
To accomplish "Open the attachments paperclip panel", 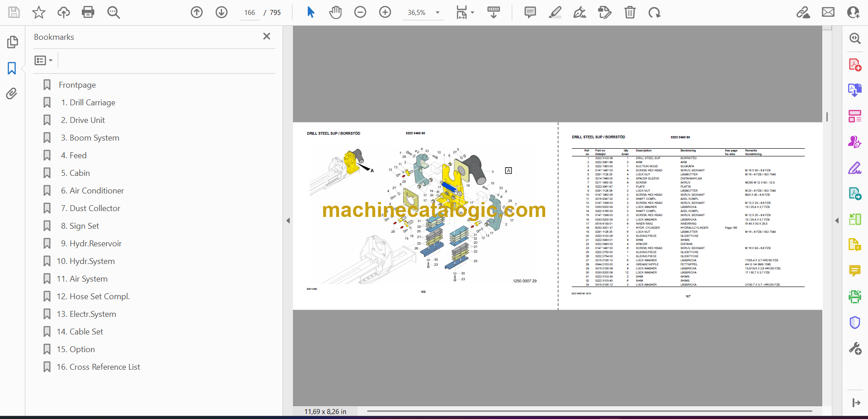I will click(x=12, y=94).
